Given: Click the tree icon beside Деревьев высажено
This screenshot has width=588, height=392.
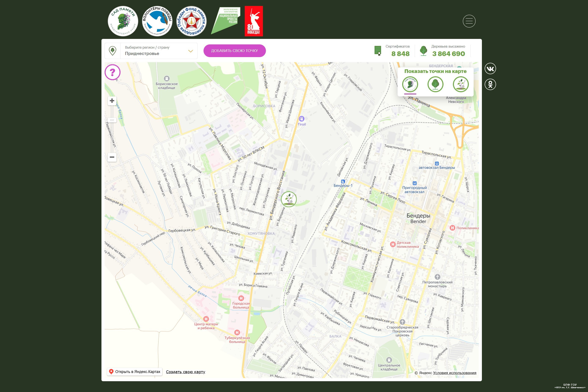Looking at the screenshot, I should 423,51.
